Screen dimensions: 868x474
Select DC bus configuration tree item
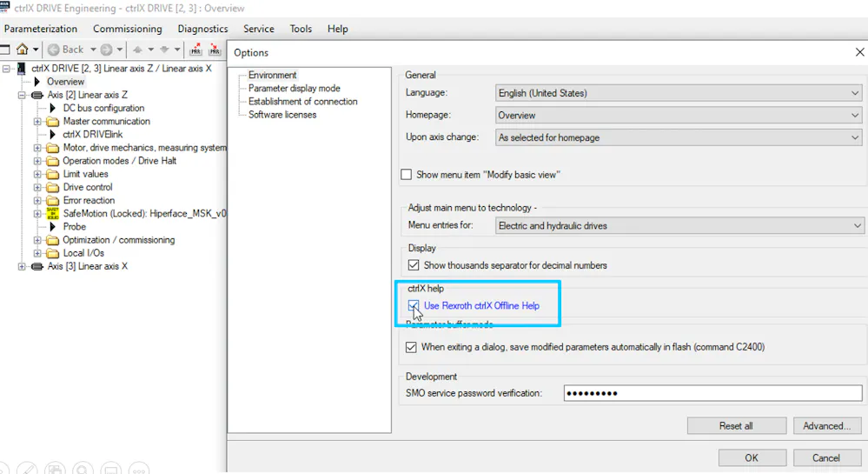coord(103,108)
